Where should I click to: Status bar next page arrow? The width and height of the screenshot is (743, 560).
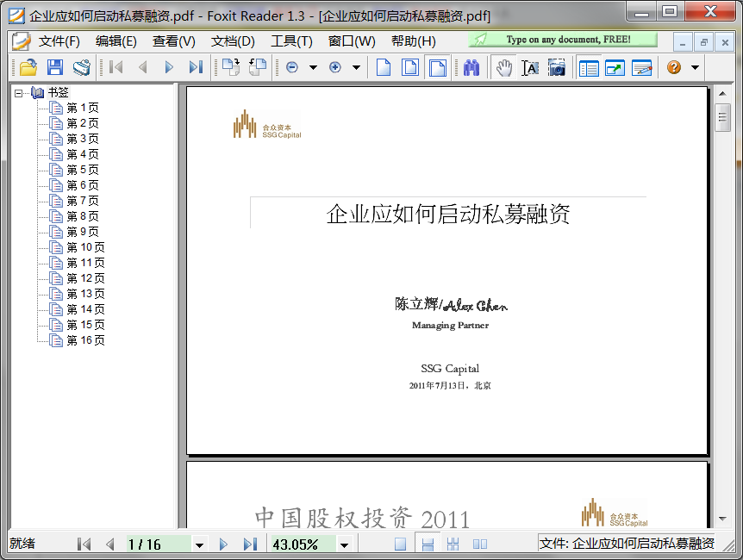coord(223,544)
